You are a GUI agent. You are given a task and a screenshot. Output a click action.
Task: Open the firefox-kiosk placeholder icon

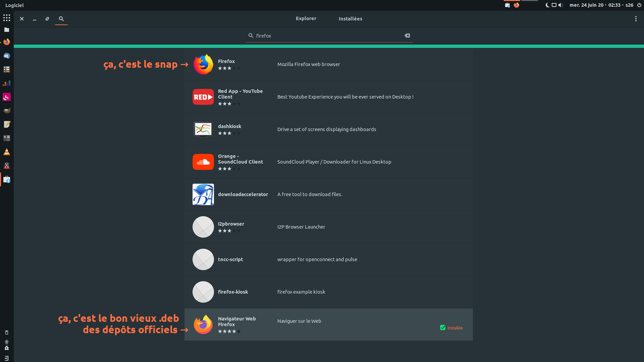click(x=203, y=292)
